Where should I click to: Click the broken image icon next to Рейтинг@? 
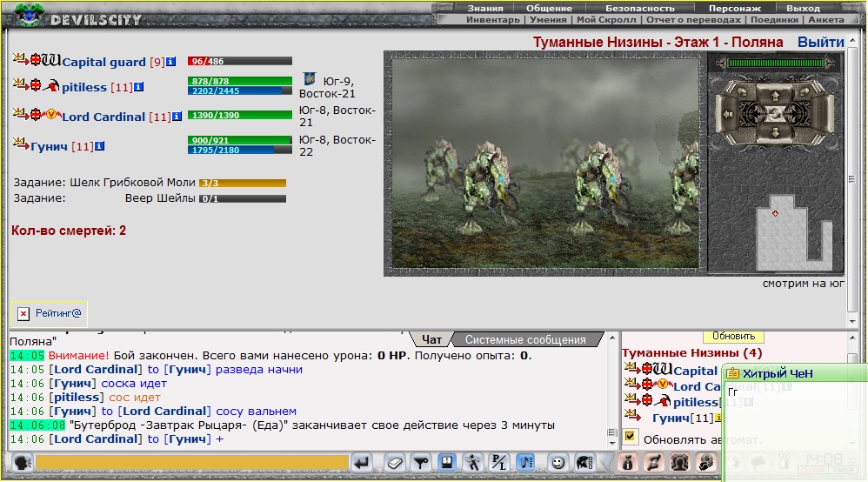tap(23, 314)
